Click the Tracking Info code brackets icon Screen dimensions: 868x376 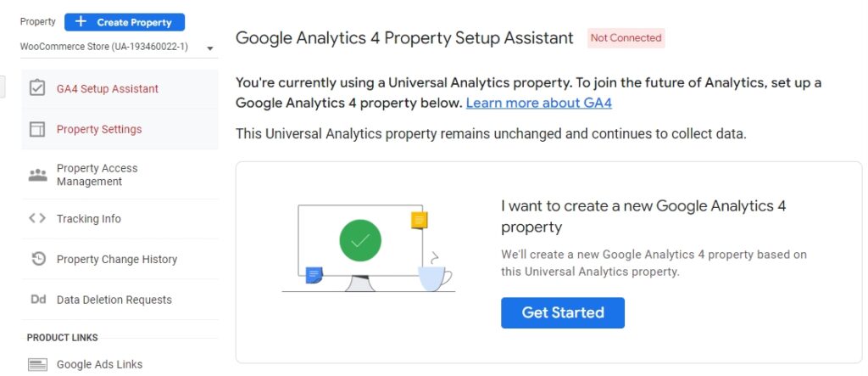(37, 218)
